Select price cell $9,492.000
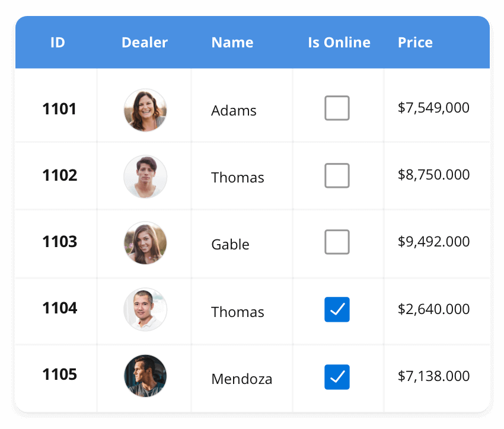This screenshot has height=429, width=504. coord(433,242)
